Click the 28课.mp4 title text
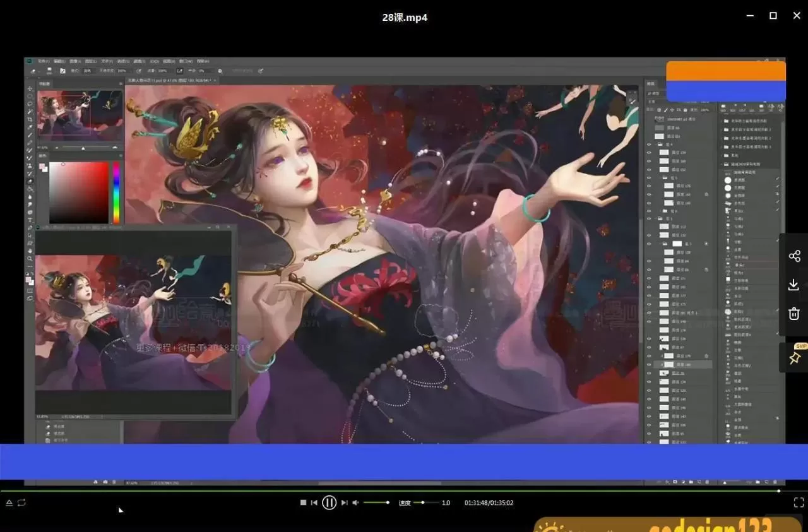 tap(405, 18)
